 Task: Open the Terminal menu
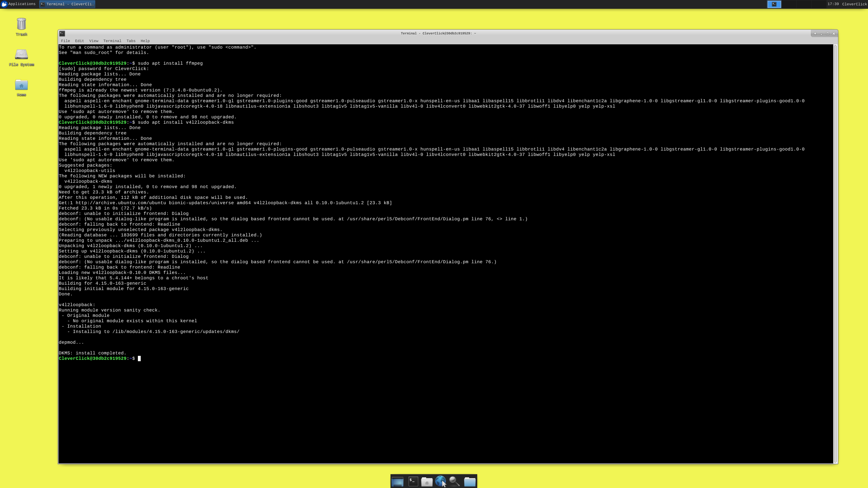(112, 41)
